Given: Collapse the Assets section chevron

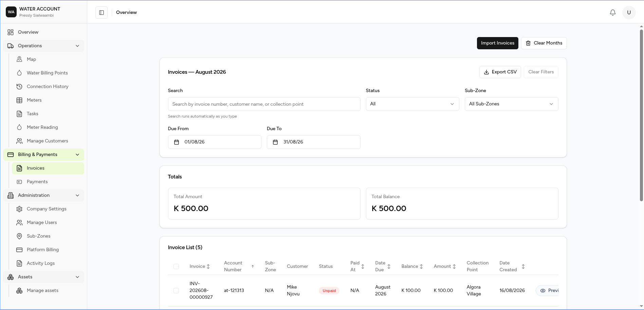Looking at the screenshot, I should 77,277.
